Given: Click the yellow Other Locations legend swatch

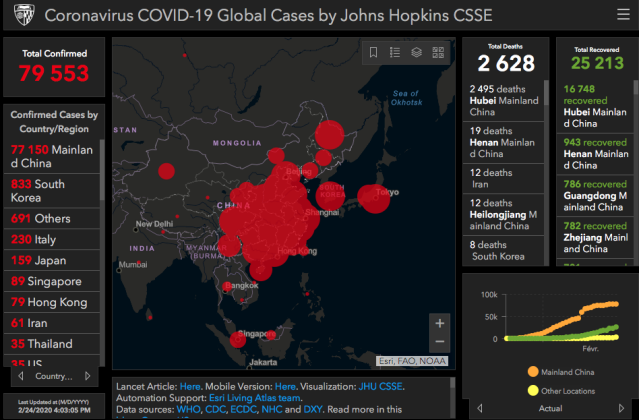Looking at the screenshot, I should (533, 391).
